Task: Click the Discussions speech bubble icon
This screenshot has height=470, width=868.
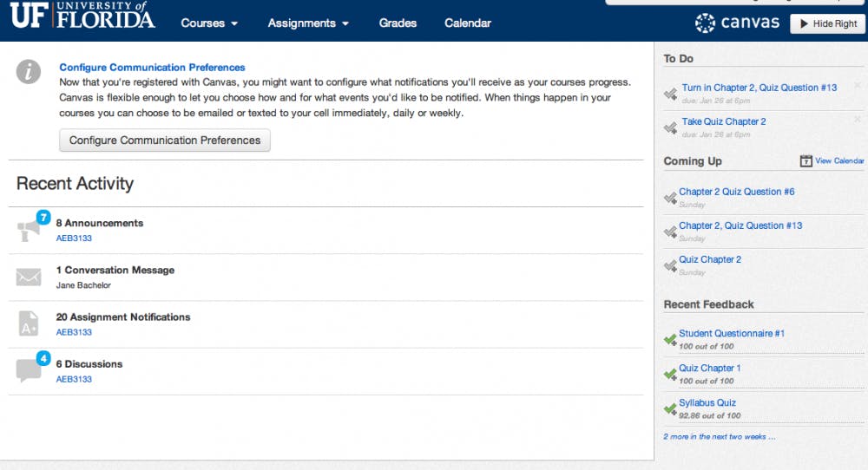Action: [x=29, y=371]
